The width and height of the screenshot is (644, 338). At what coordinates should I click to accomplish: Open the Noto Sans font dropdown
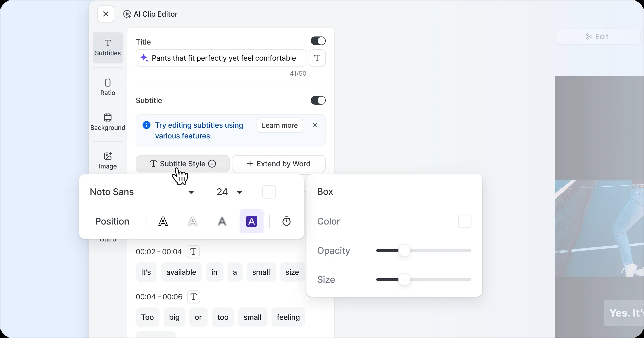click(142, 192)
